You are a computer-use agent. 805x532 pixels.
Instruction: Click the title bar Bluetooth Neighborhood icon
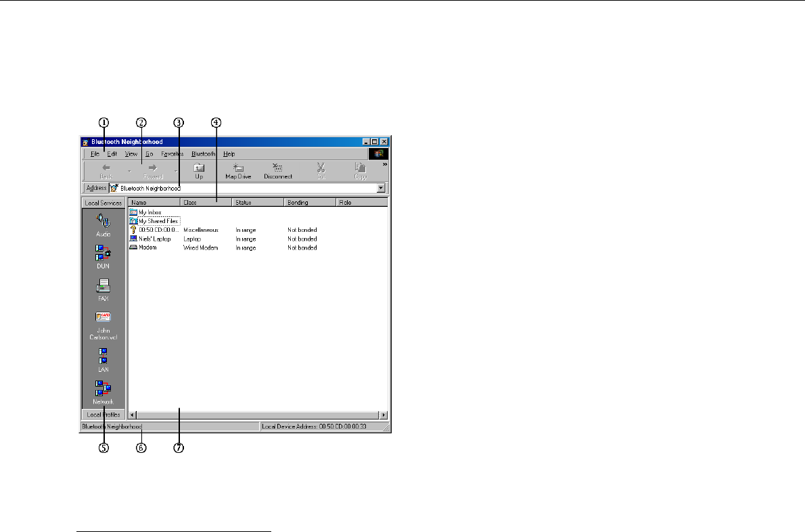pos(86,142)
